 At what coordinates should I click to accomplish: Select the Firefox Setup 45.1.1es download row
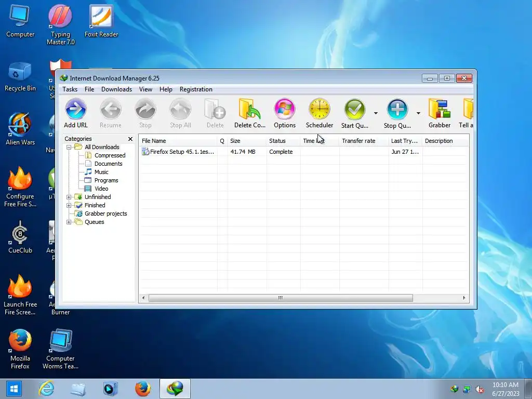304,152
